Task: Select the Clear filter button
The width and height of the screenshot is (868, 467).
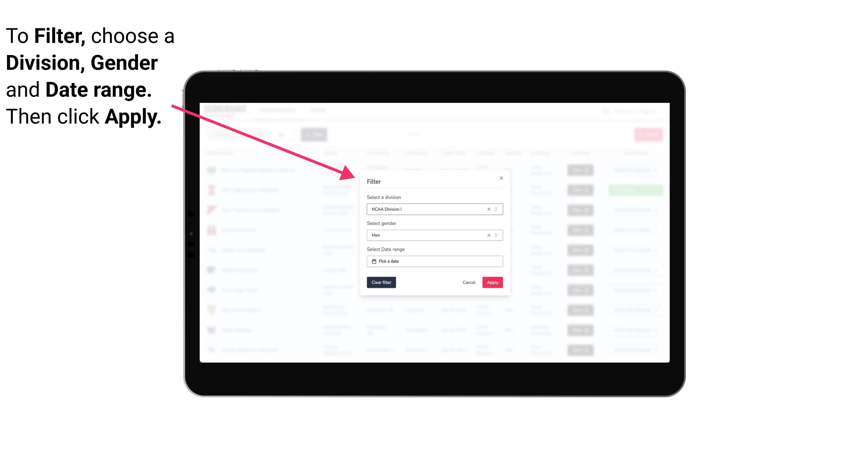Action: [381, 283]
